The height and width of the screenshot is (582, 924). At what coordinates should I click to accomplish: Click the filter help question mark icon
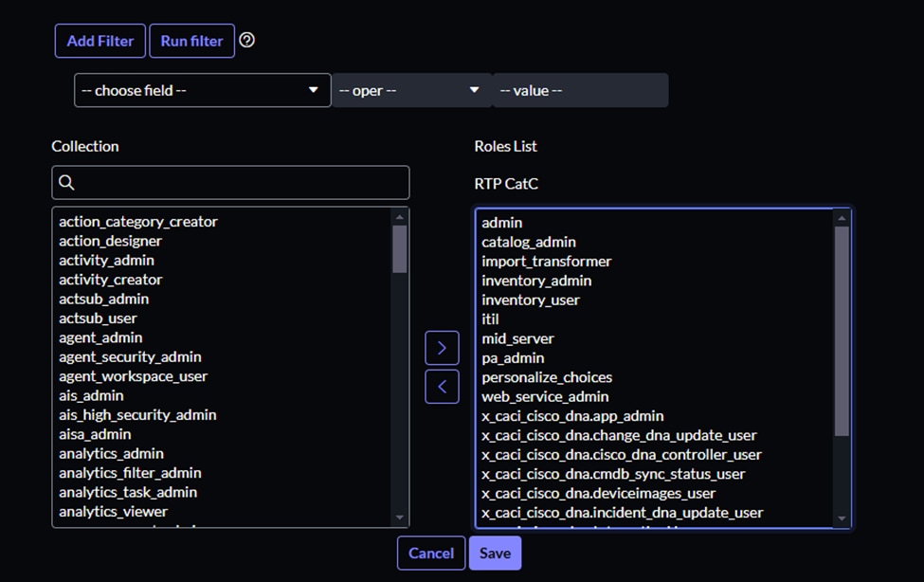coord(247,40)
